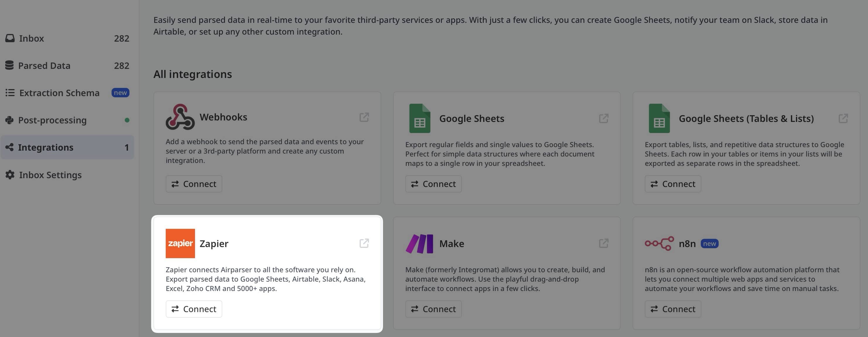868x337 pixels.
Task: Click the new badge next to Extraction Schema
Action: coord(120,92)
